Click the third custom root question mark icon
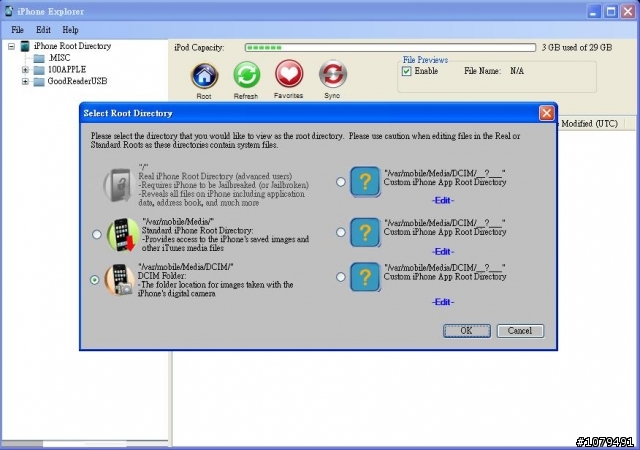Viewport: 640px width, 450px height. [x=365, y=277]
